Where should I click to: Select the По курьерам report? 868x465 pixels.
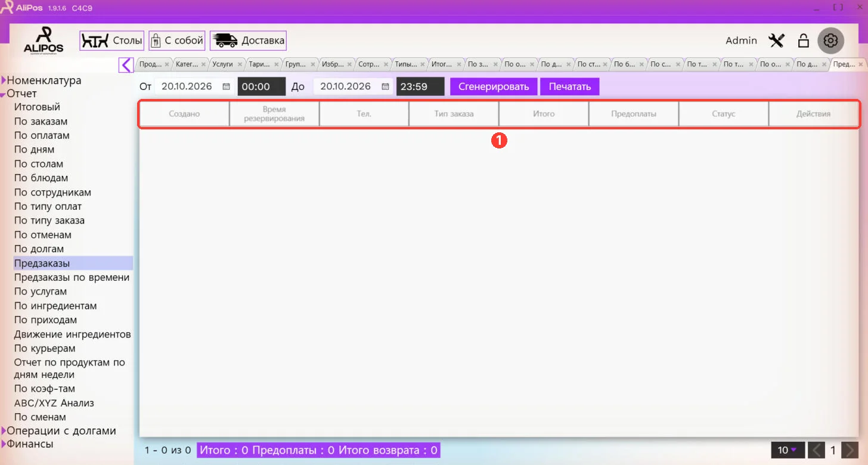tap(45, 349)
